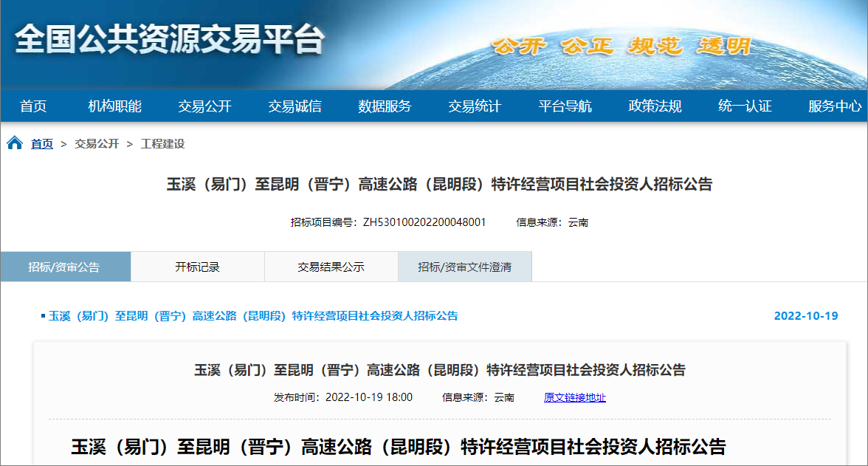Open 首页 in main navigation bar
The height and width of the screenshot is (466, 868).
(x=33, y=106)
